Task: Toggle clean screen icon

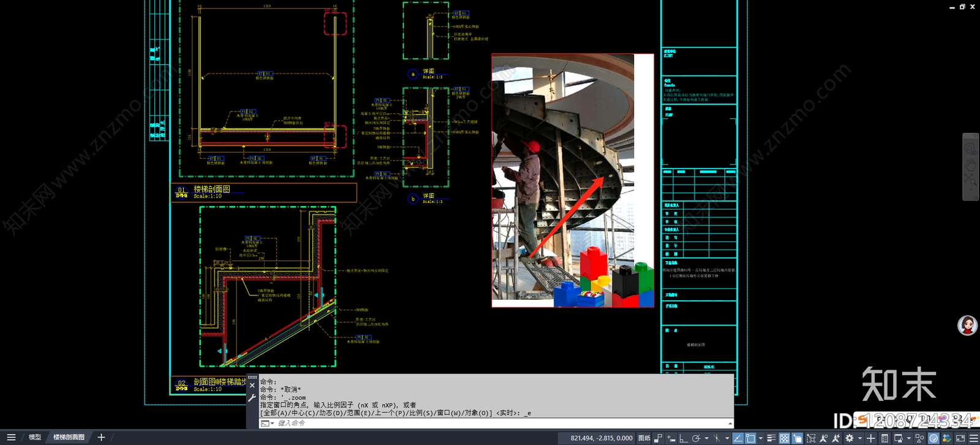Action: (960, 438)
